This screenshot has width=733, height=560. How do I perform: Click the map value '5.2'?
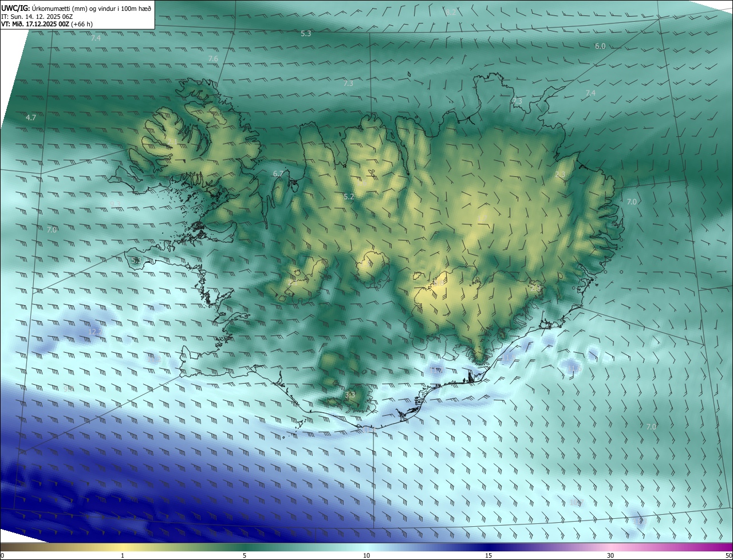pyautogui.click(x=349, y=197)
